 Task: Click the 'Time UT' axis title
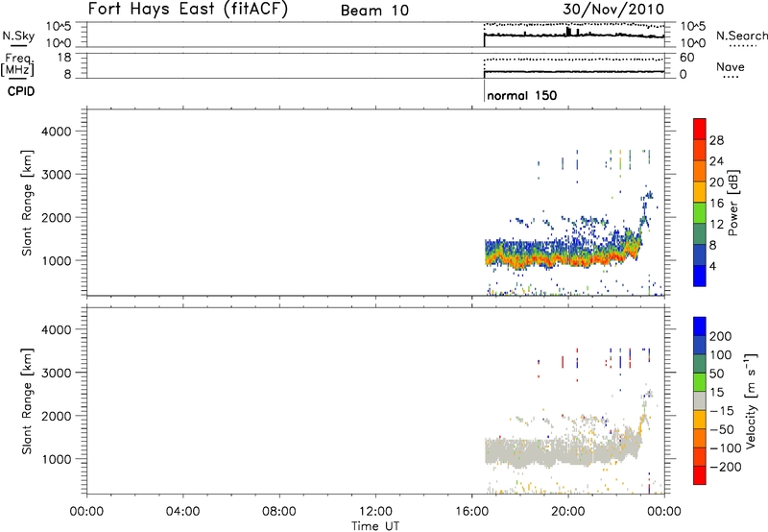pos(375,526)
